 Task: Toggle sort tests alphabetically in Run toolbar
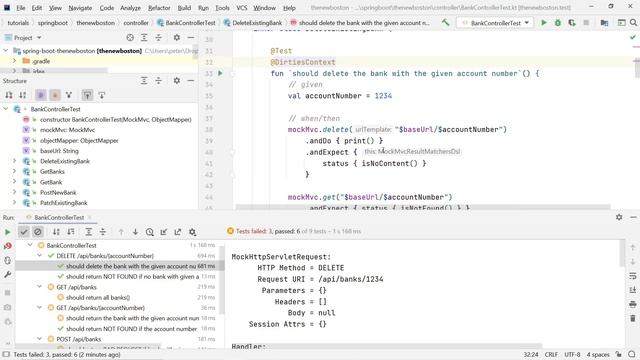(56, 232)
